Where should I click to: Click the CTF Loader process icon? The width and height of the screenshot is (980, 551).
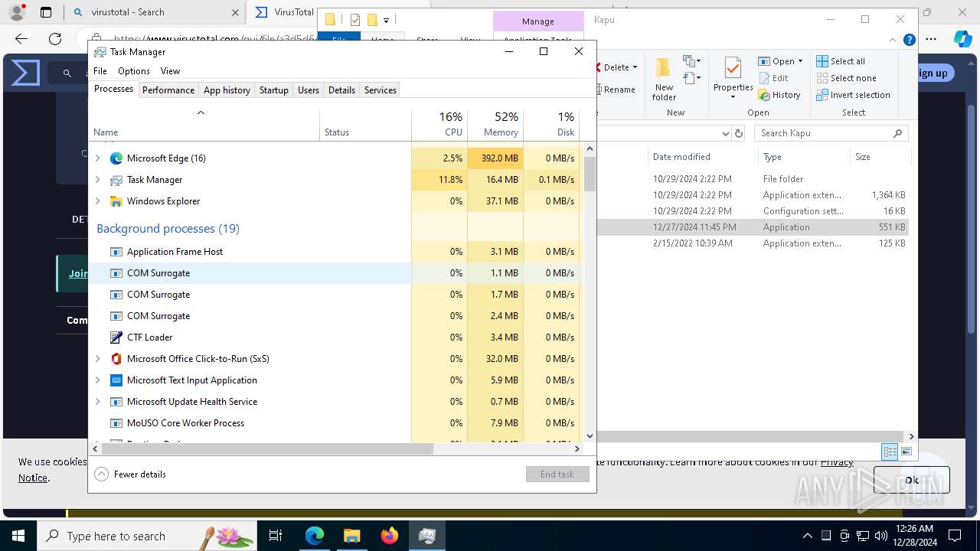pyautogui.click(x=116, y=337)
